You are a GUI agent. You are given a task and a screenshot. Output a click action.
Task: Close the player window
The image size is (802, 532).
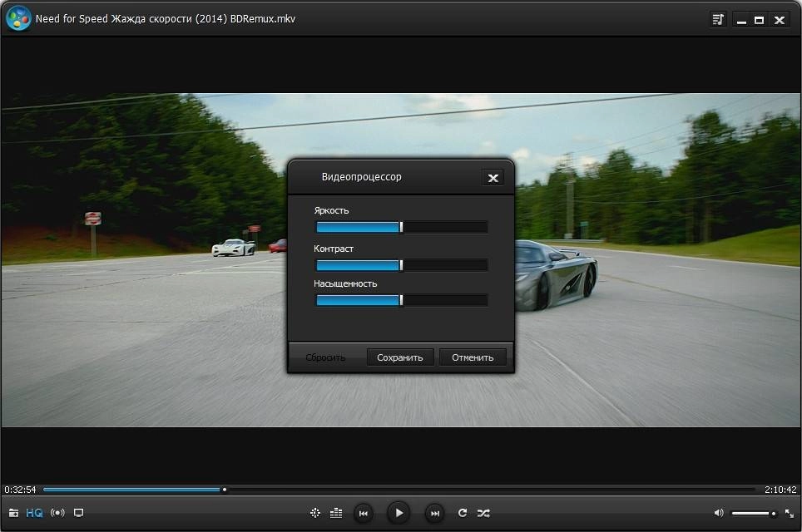pos(779,20)
